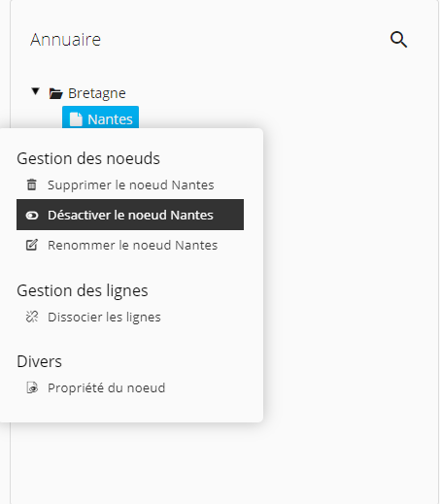Screen dimensions: 440x504
Task: Click the pencil edit icon for Renommer
Action: point(32,245)
